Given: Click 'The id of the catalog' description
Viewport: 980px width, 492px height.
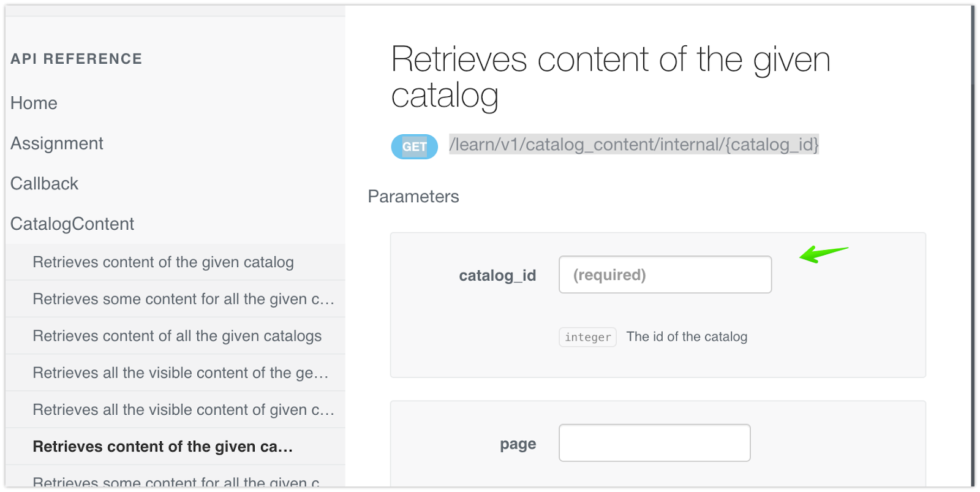Looking at the screenshot, I should pos(687,337).
